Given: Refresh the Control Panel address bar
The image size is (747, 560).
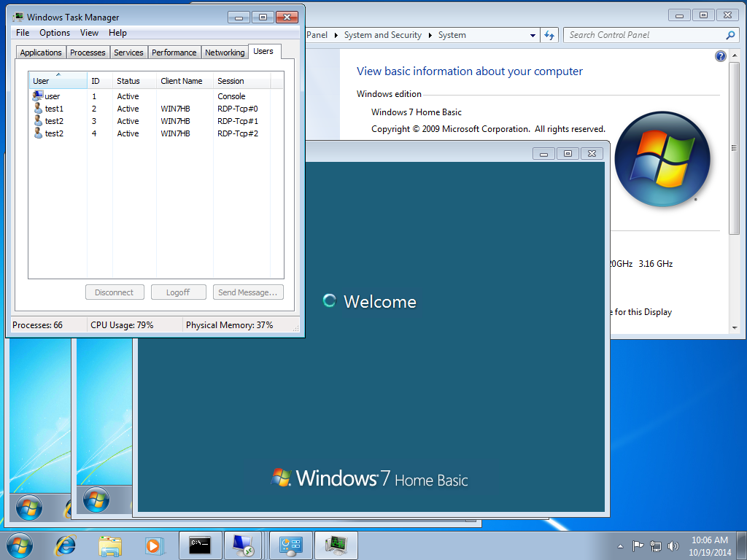Looking at the screenshot, I should 549,35.
